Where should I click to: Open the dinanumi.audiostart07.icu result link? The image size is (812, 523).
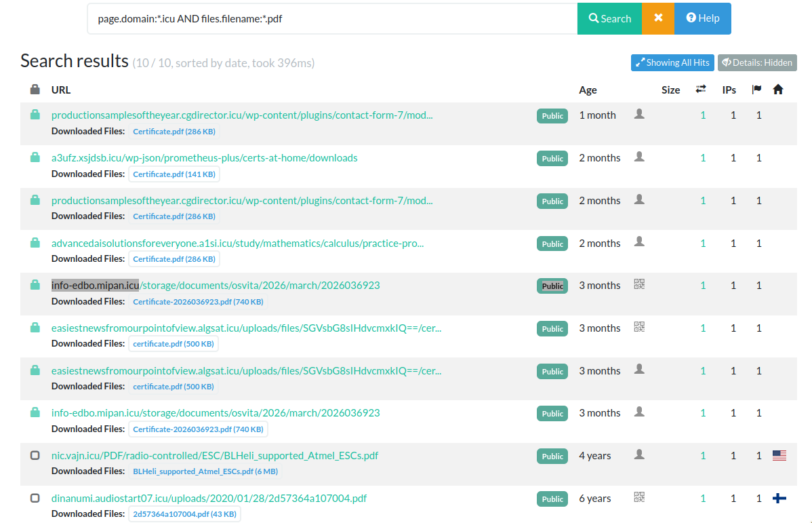209,498
